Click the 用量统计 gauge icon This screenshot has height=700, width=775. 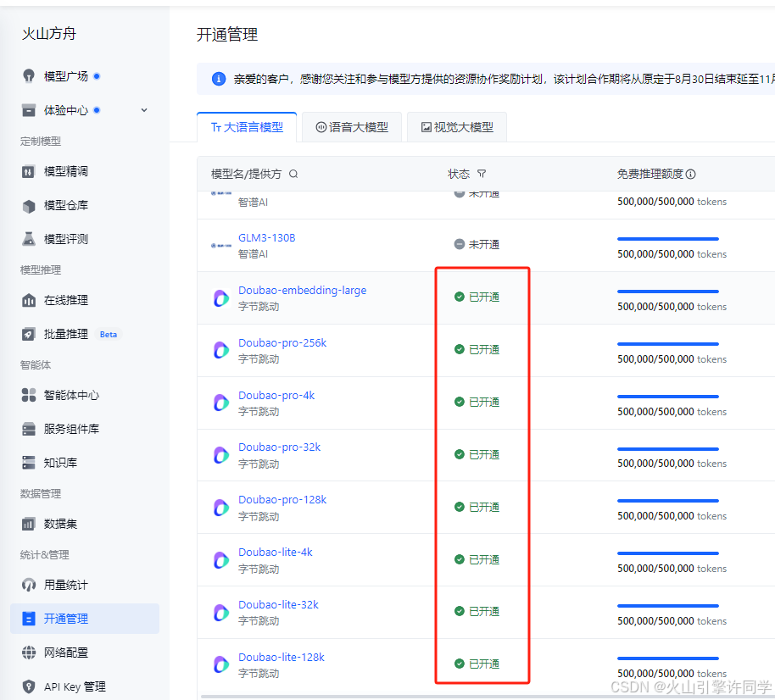point(29,585)
